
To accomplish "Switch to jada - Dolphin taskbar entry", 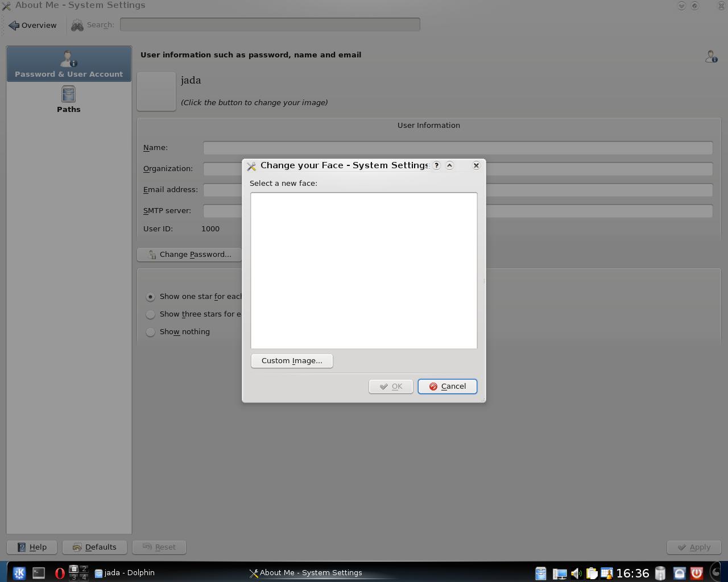I will pos(125,573).
